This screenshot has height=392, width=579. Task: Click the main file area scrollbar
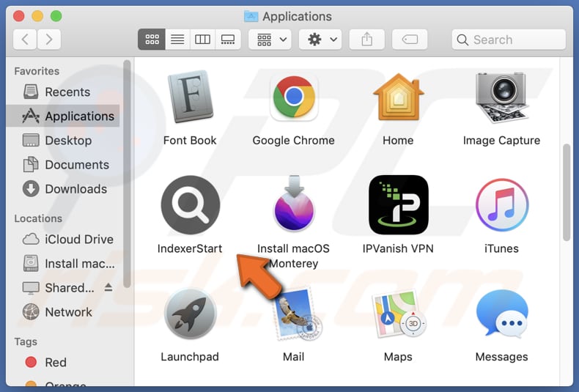coord(567,193)
